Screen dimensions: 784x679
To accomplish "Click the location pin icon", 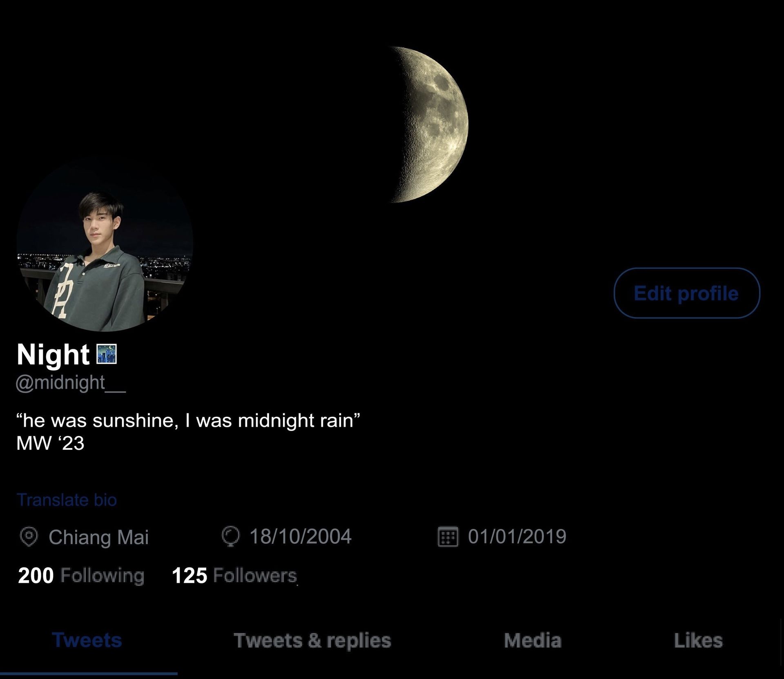I will [29, 537].
